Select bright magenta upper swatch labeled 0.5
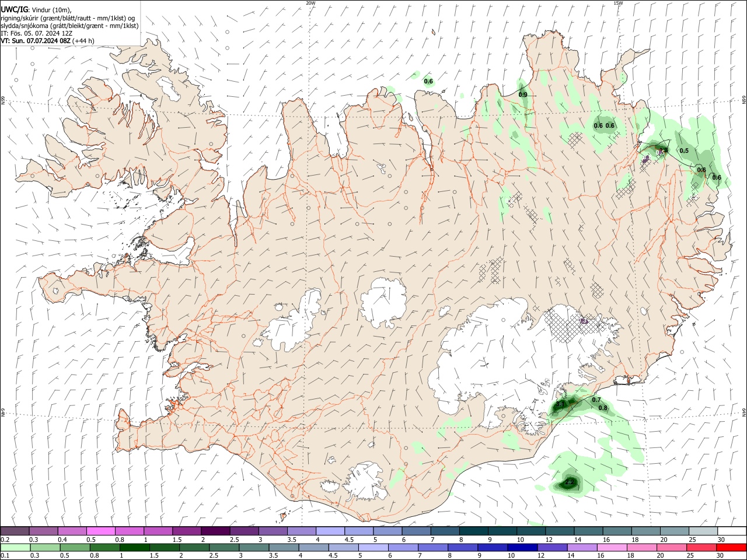Viewport: 747px width, 560px height. [x=100, y=531]
